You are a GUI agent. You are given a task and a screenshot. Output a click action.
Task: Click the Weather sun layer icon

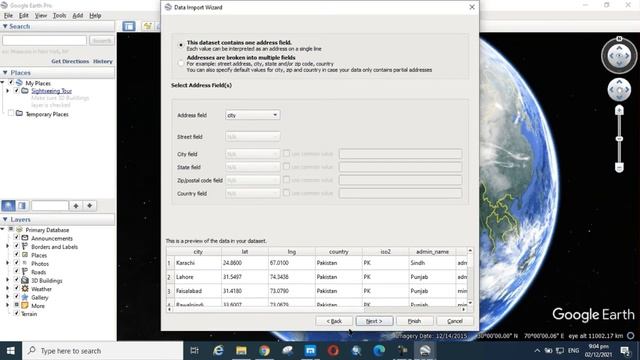click(x=25, y=289)
